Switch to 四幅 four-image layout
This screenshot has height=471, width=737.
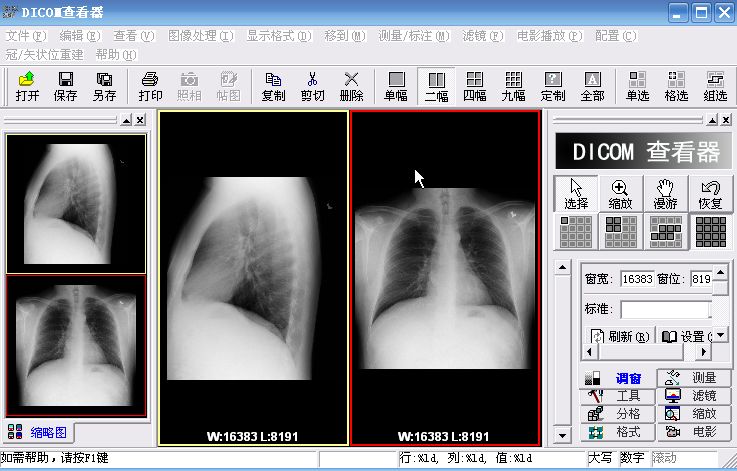click(474, 86)
